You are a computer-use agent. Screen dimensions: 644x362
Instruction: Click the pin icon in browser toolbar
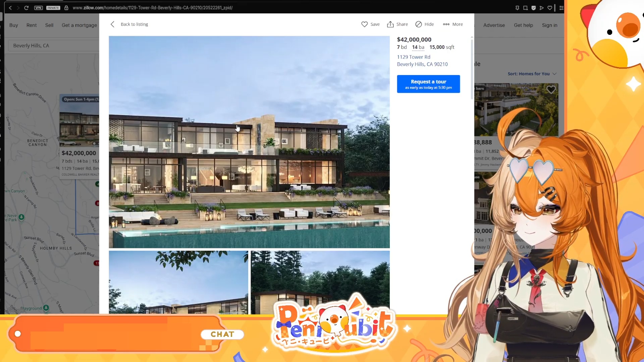pyautogui.click(x=517, y=8)
